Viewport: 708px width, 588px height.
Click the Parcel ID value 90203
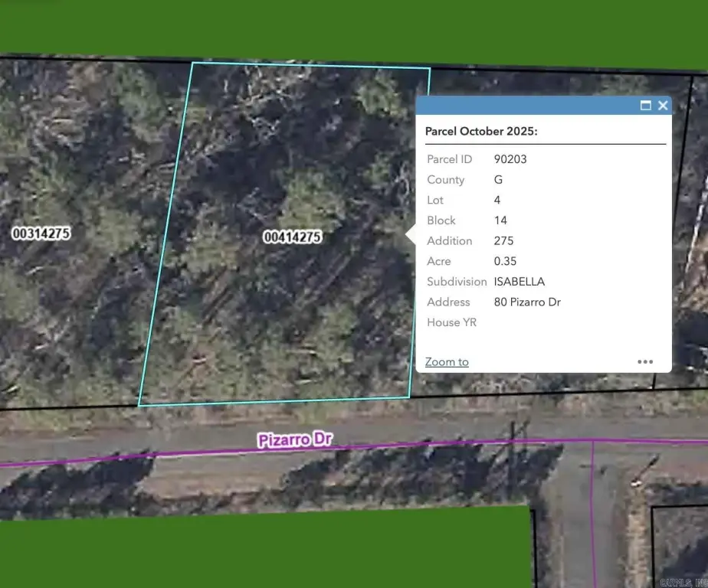tap(510, 159)
